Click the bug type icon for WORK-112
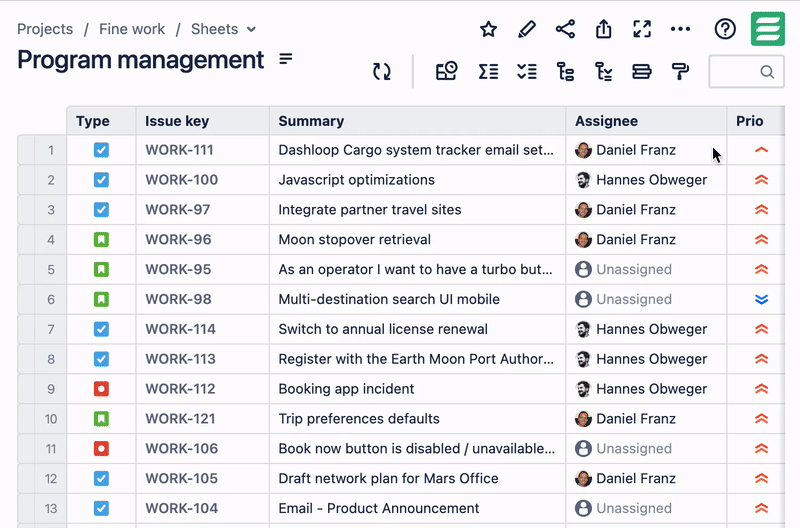800x528 pixels. [x=101, y=389]
